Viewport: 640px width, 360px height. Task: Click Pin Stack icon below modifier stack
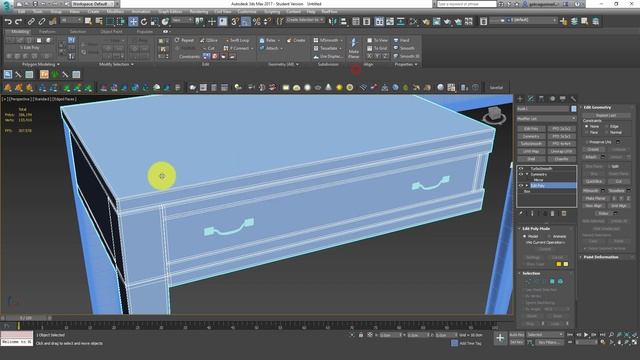coord(521,213)
